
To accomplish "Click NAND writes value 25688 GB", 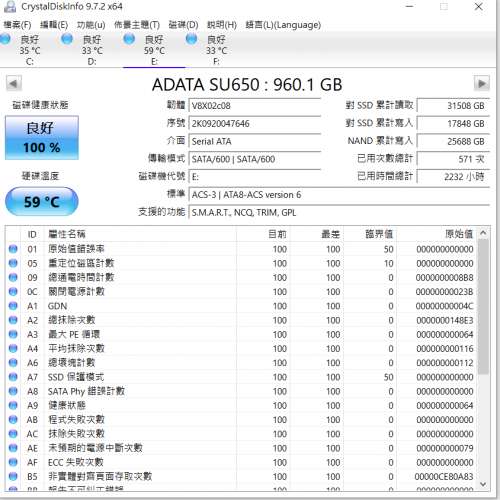I will tap(453, 141).
